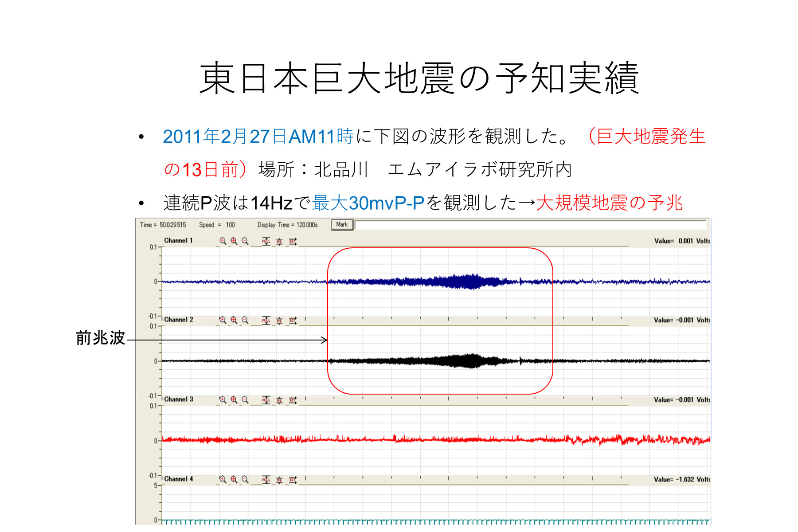798x532 pixels.
Task: Click the Channel 1 label
Action: coord(178,241)
